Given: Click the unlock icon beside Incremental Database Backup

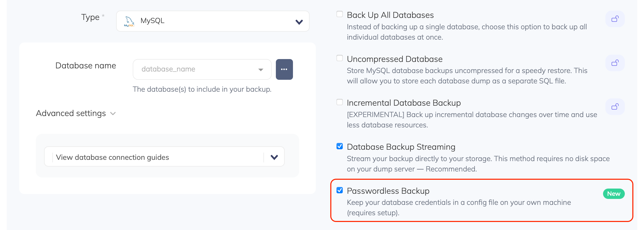Looking at the screenshot, I should click(x=615, y=106).
